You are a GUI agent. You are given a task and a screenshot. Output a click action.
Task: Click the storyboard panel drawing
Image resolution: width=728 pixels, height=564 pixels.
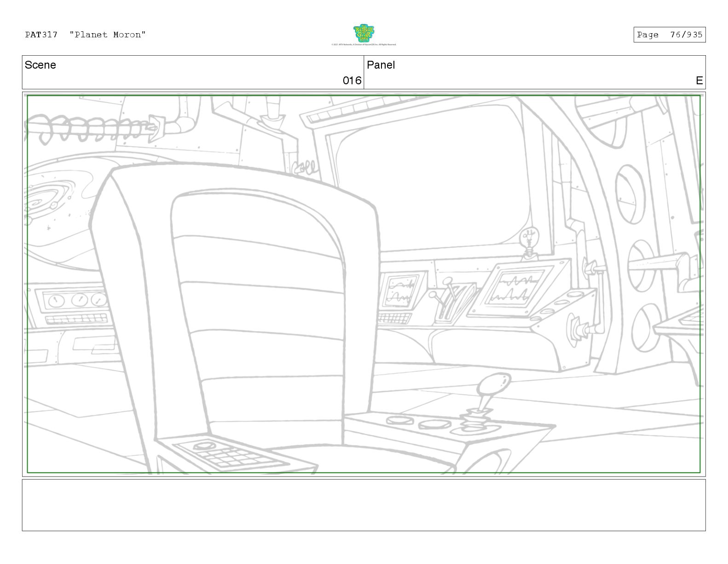point(364,284)
